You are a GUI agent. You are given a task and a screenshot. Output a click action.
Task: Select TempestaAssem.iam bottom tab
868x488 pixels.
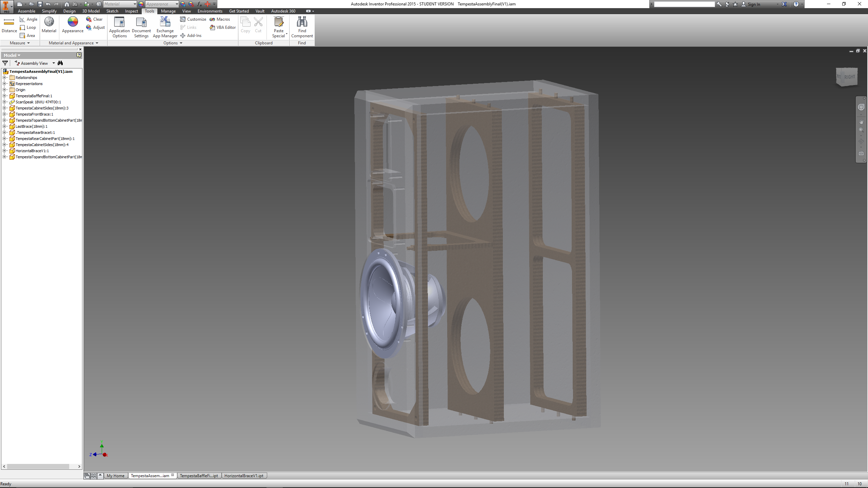(x=152, y=475)
